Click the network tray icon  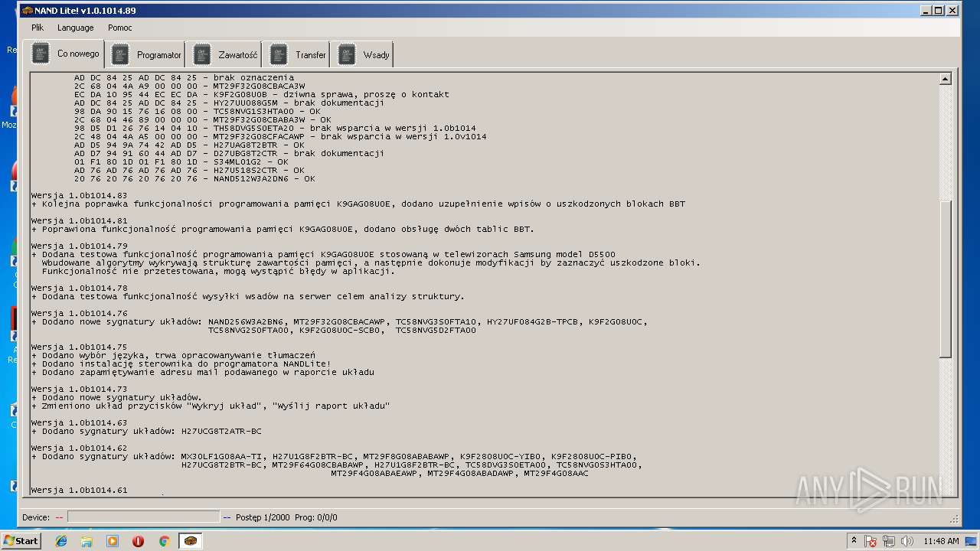pos(890,541)
